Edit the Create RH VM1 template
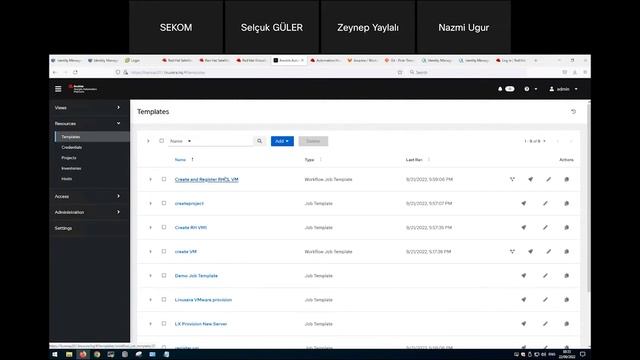 point(545,227)
